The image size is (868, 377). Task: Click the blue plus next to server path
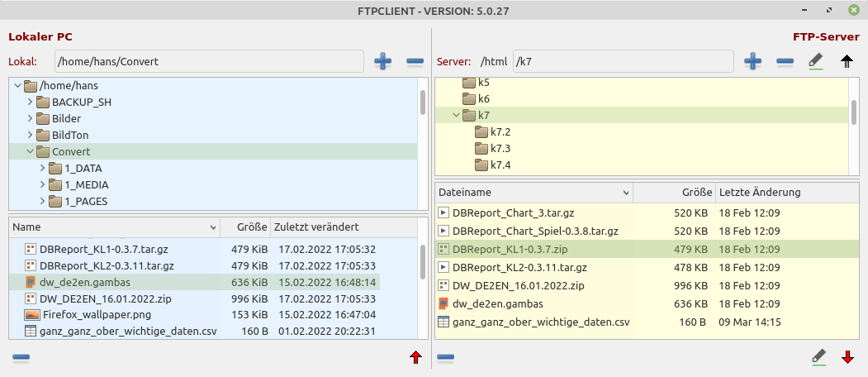(752, 61)
